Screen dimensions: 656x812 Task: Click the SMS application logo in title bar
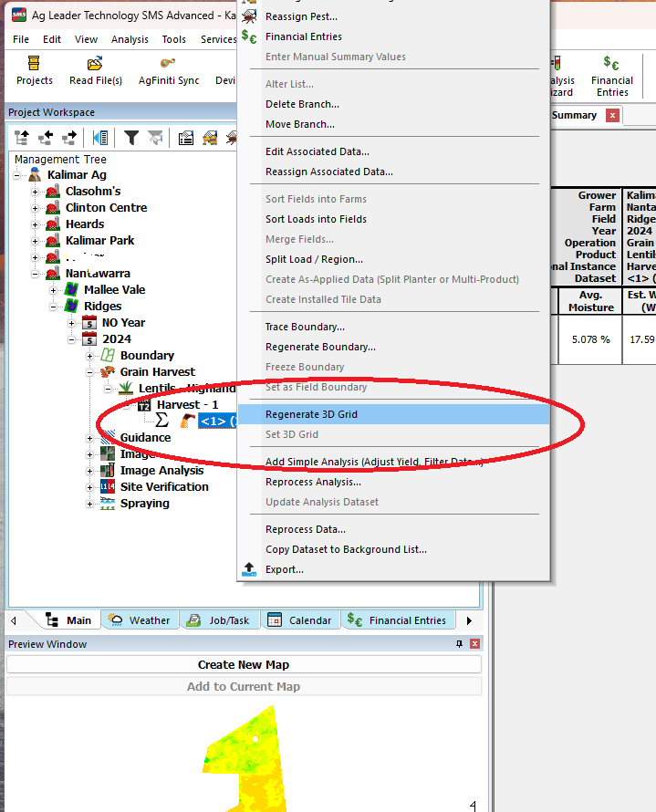click(18, 15)
